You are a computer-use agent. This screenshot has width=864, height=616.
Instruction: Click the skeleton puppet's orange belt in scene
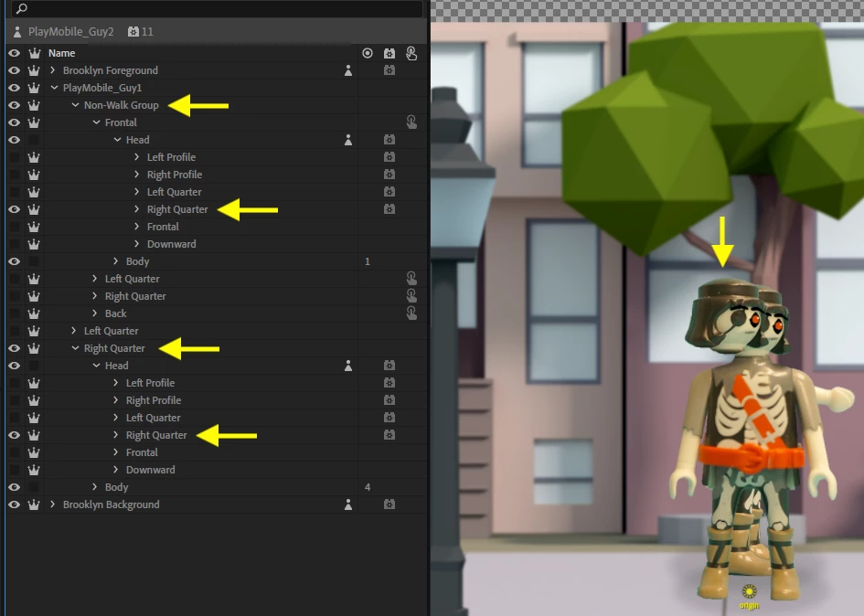(x=752, y=457)
